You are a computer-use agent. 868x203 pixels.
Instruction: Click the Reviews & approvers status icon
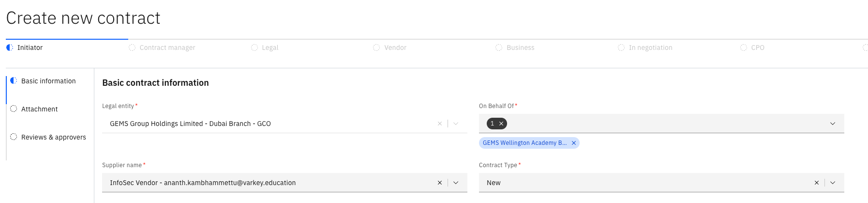pyautogui.click(x=14, y=137)
